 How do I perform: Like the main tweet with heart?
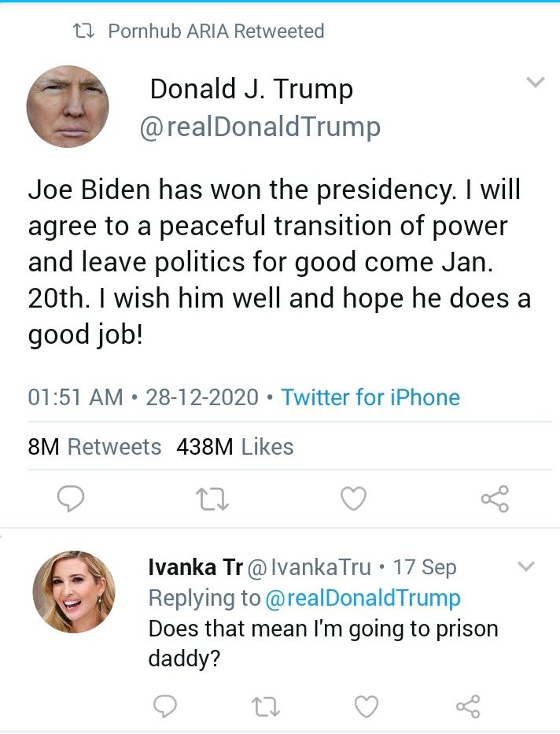(x=354, y=498)
